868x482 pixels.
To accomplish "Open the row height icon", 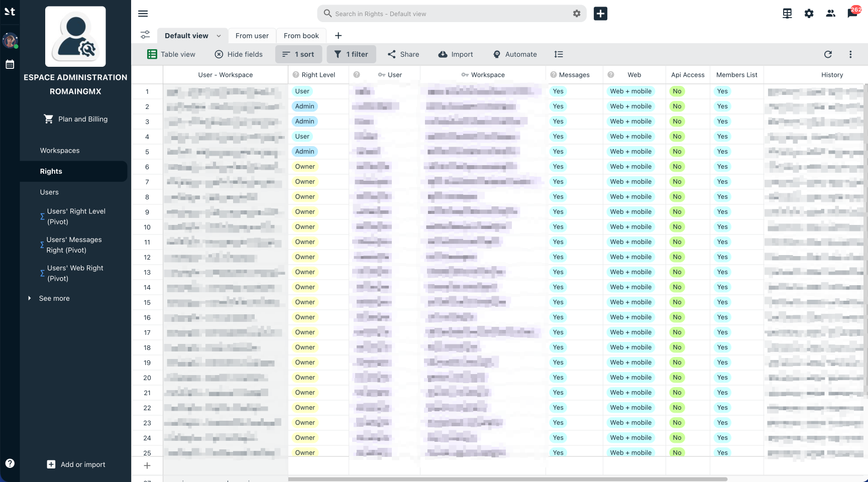I will [559, 54].
